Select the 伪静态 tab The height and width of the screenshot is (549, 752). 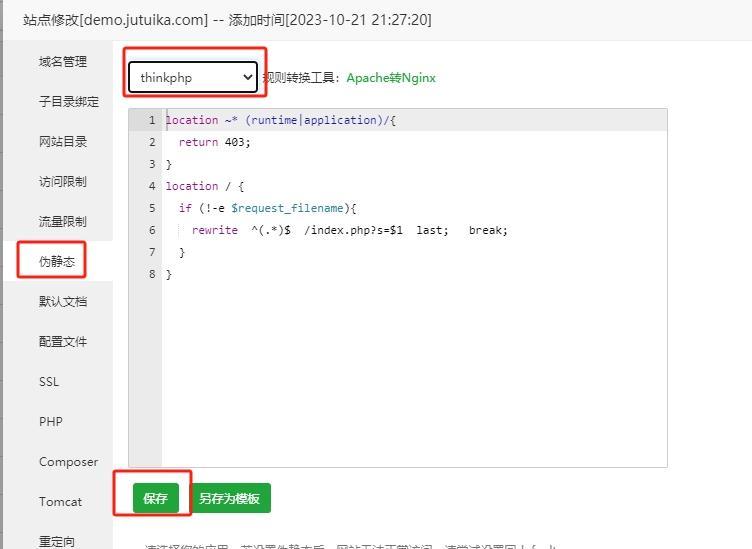(x=56, y=261)
